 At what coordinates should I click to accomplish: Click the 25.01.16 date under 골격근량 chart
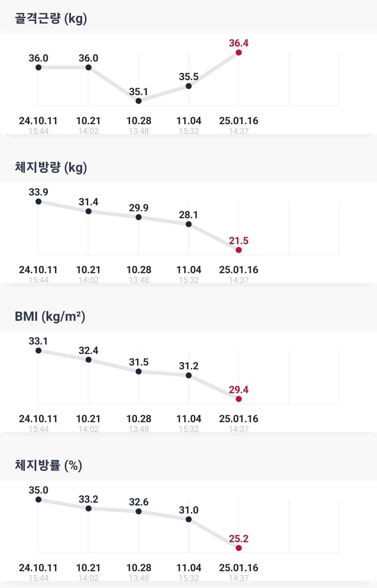239,121
